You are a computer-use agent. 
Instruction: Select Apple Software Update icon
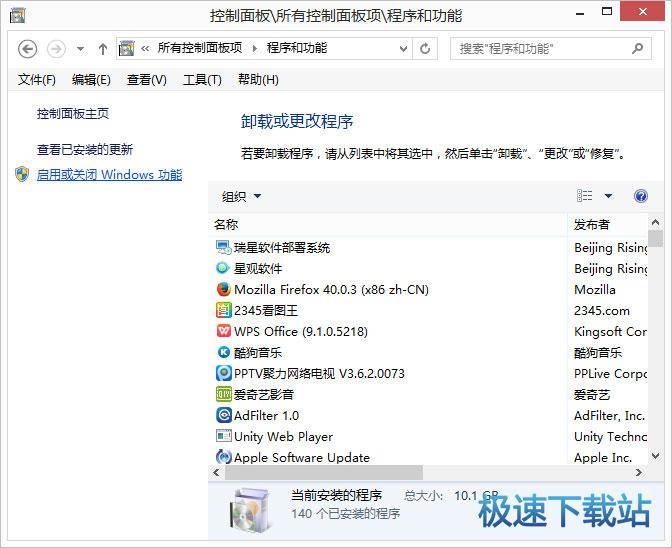point(224,457)
